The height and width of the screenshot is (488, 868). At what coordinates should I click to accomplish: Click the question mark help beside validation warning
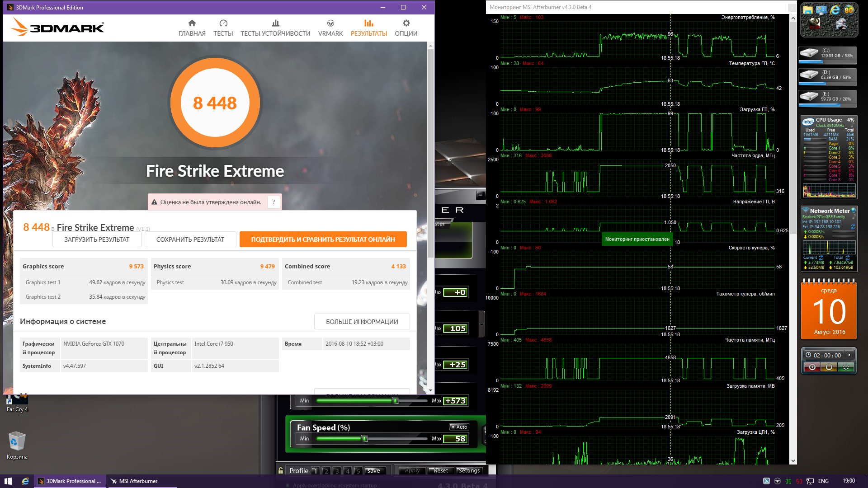(274, 202)
